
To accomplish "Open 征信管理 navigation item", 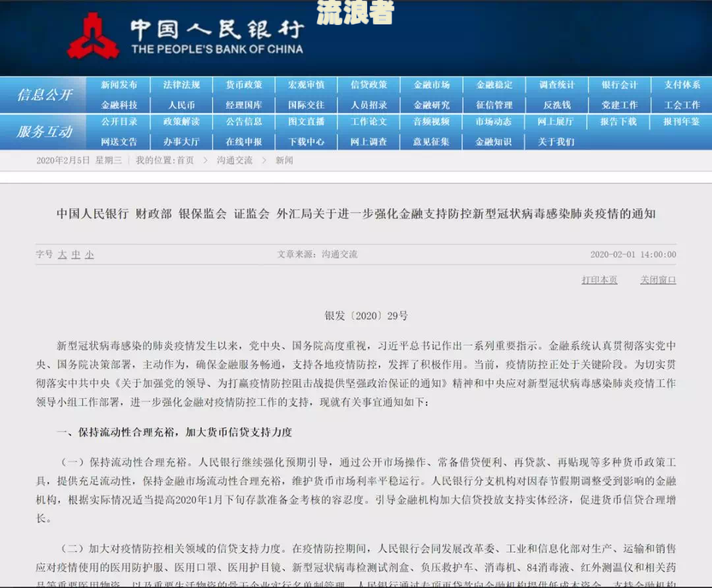I will [x=494, y=105].
